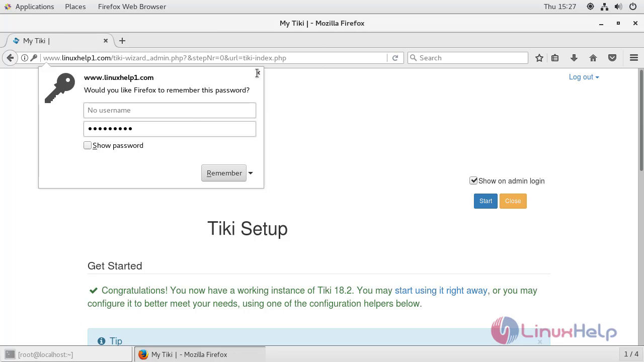Click the Firefox back arrow button
Screen dimensions: 644x362
click(10, 58)
